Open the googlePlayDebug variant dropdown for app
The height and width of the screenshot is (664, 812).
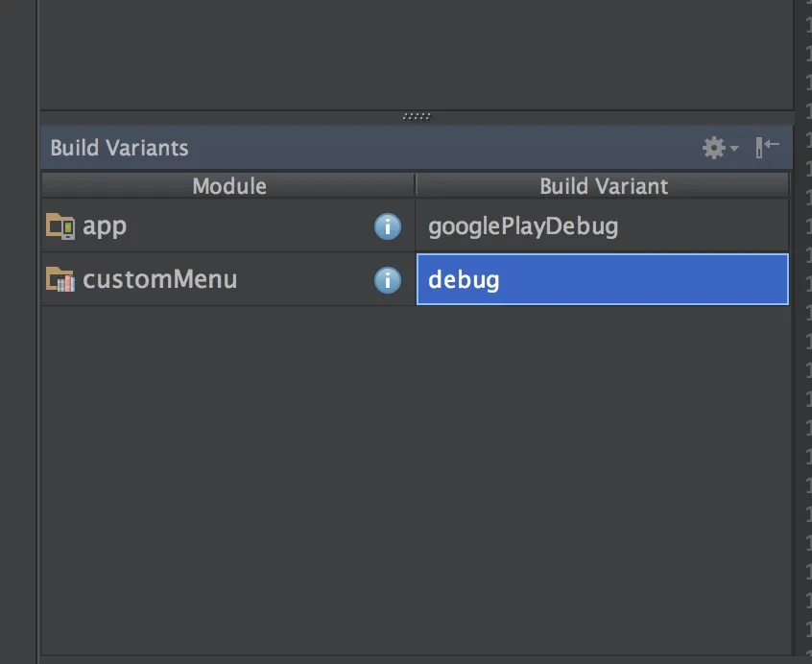coord(602,226)
